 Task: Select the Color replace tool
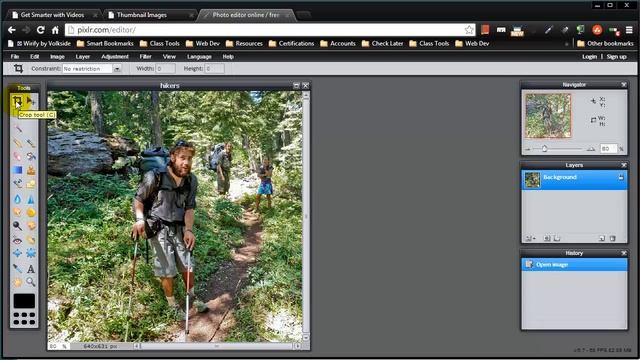point(18,184)
